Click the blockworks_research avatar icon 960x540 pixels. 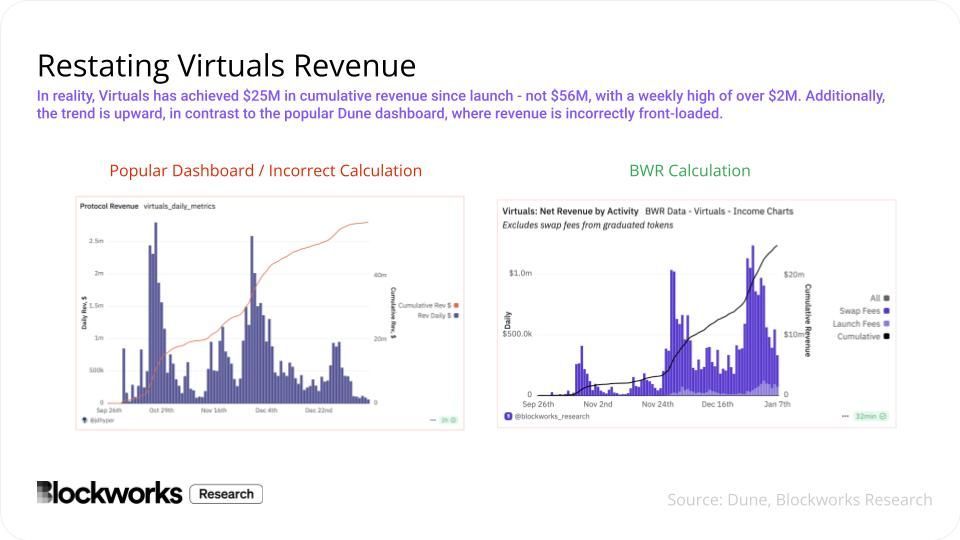click(508, 416)
